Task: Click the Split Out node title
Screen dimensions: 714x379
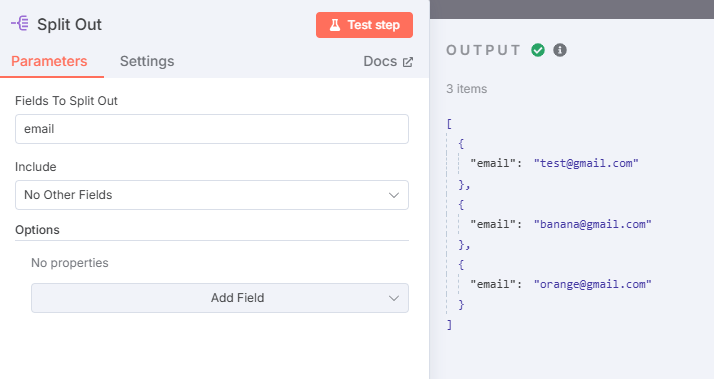Action: [69, 24]
